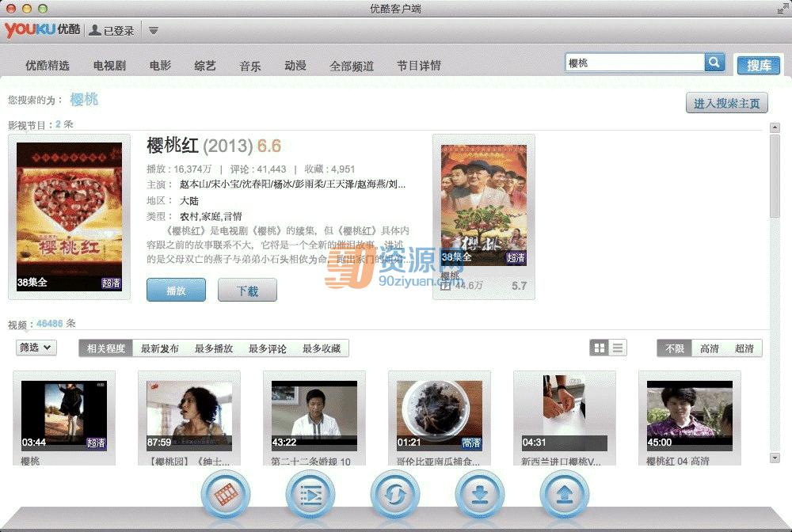Viewport: 792px width, 532px height.
Task: Go to 综艺 channel
Action: click(205, 66)
